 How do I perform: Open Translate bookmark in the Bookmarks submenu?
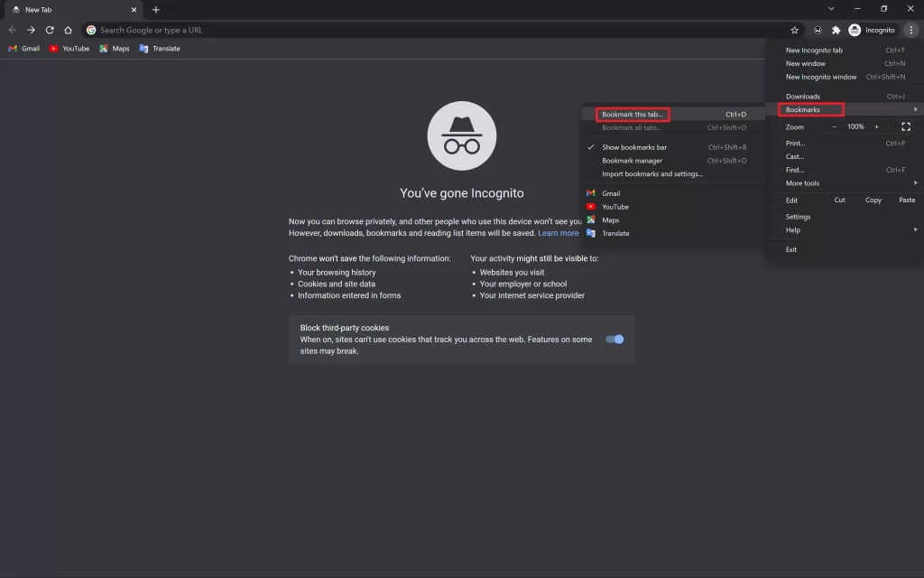click(673, 234)
